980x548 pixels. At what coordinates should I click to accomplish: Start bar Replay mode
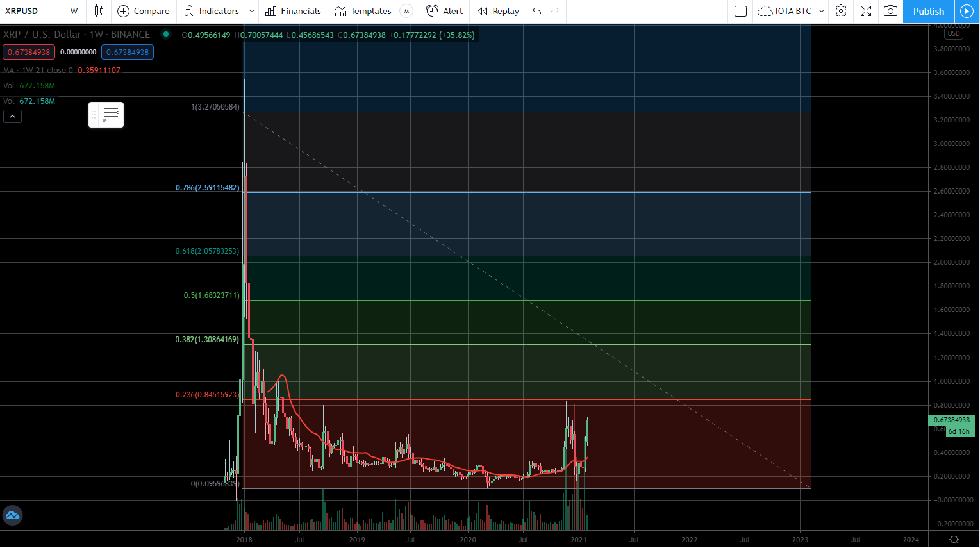click(499, 11)
